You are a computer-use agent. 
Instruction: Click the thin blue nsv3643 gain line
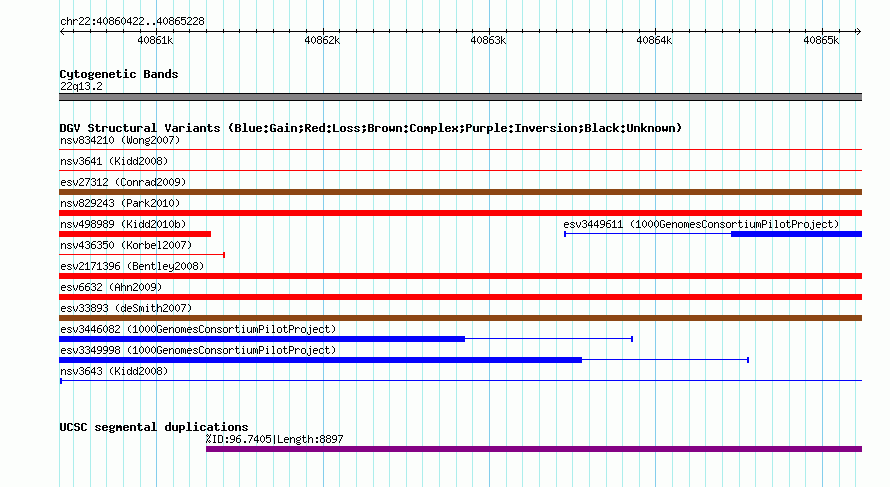pos(460,380)
